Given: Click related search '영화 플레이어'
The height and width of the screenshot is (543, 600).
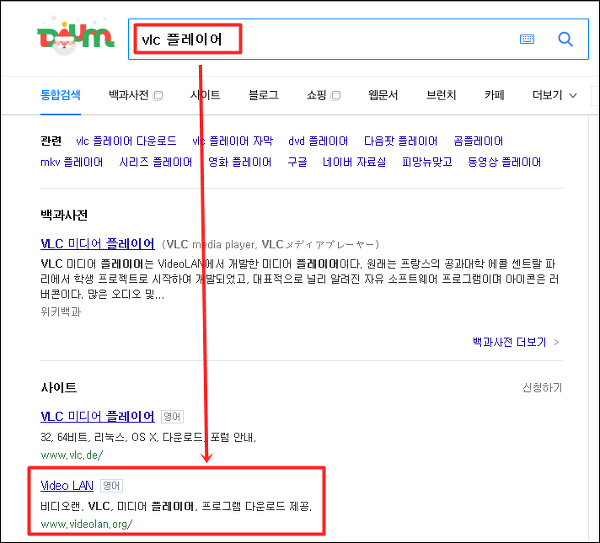Looking at the screenshot, I should (240, 162).
